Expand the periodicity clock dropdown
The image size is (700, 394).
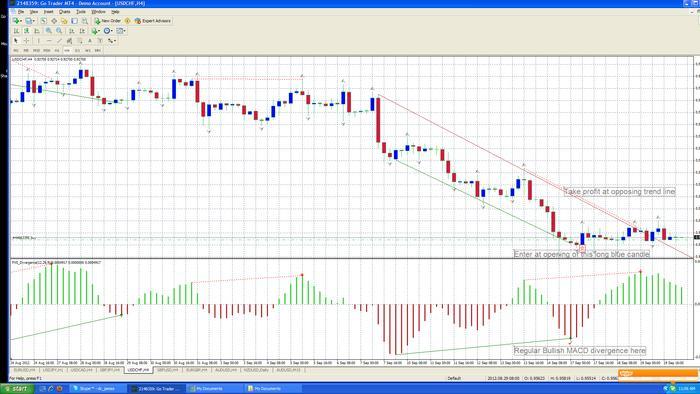point(112,31)
